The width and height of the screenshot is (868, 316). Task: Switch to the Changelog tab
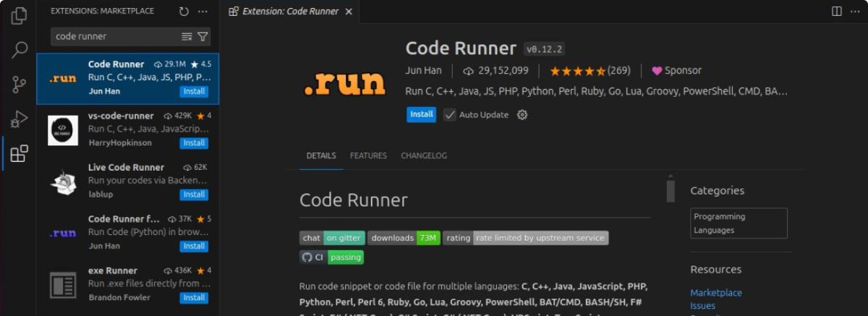pos(424,155)
